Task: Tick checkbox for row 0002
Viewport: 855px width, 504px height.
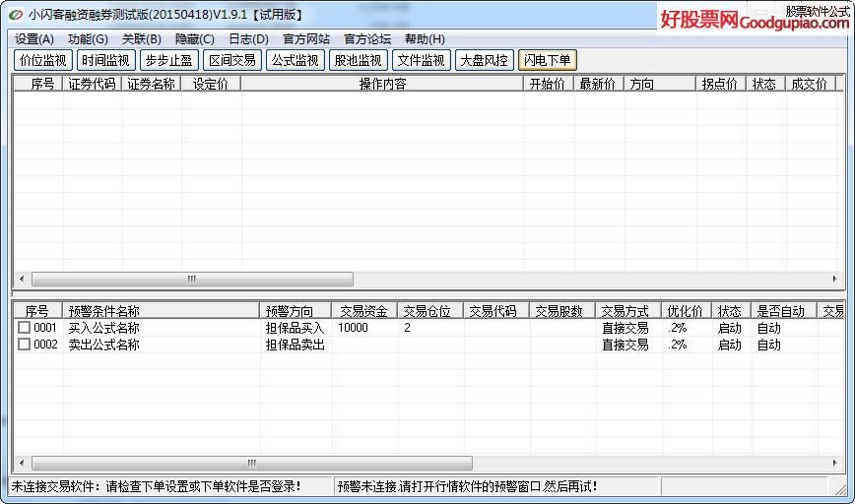Action: coord(24,345)
